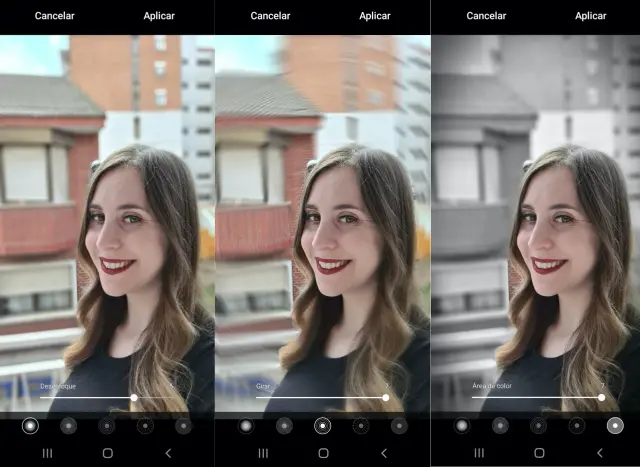Select the highlighted color point effect in Área de color screen
The image size is (640, 467).
(x=614, y=426)
